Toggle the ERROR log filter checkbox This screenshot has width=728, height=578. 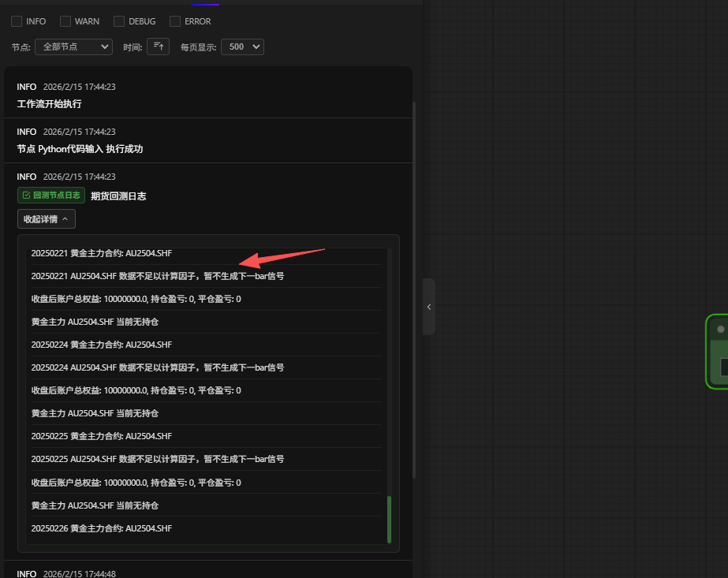(175, 21)
